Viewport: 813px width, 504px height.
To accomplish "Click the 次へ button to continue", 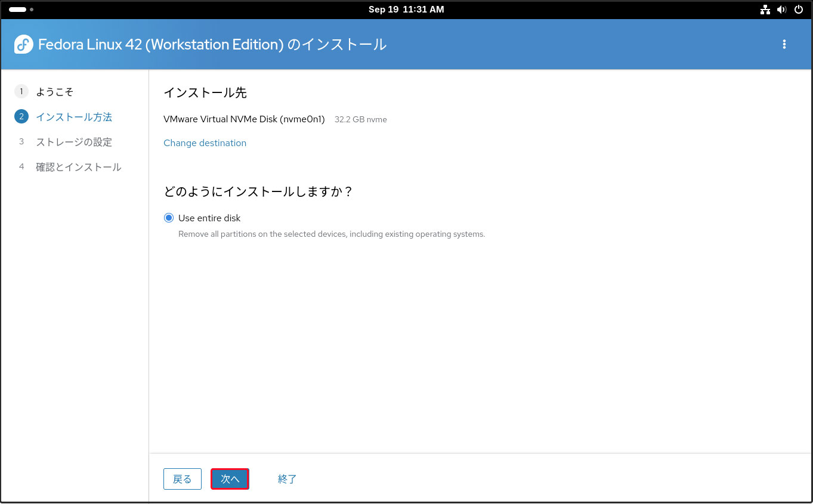I will [230, 480].
